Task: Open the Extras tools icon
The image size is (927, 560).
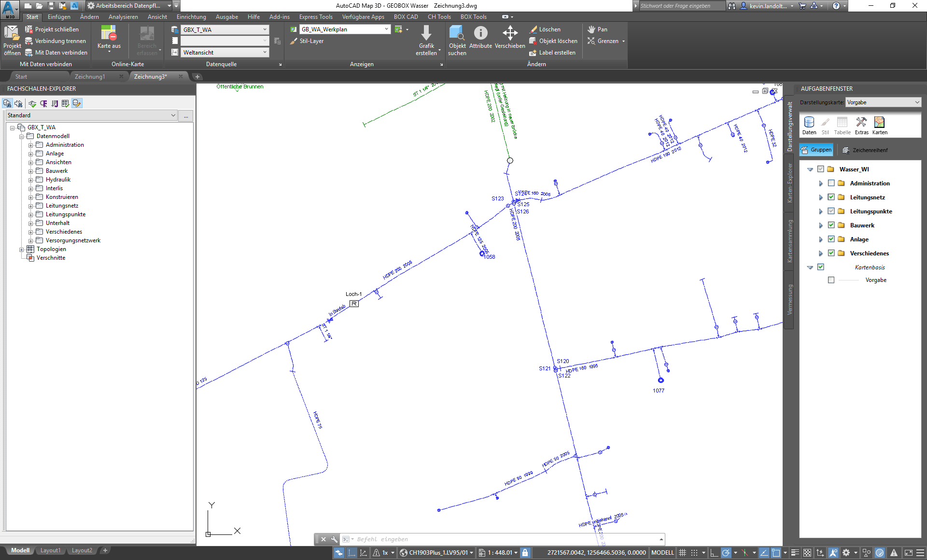Action: [x=861, y=126]
